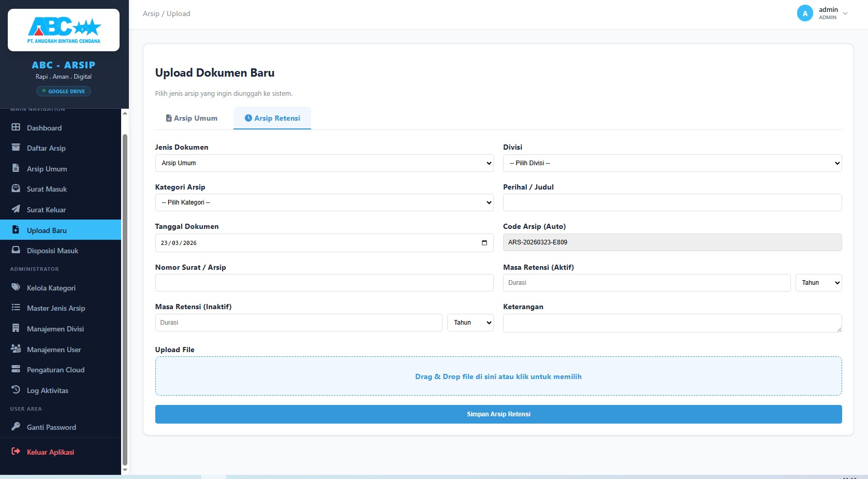Image resolution: width=868 pixels, height=479 pixels.
Task: Click the Surat Masuk envelope icon
Action: (16, 188)
